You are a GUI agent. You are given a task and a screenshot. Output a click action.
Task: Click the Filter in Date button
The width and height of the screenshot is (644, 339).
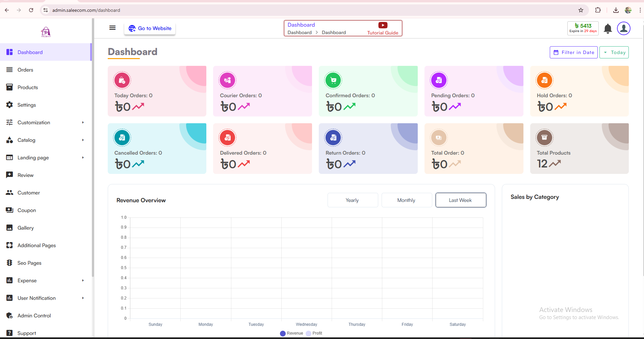pos(573,52)
